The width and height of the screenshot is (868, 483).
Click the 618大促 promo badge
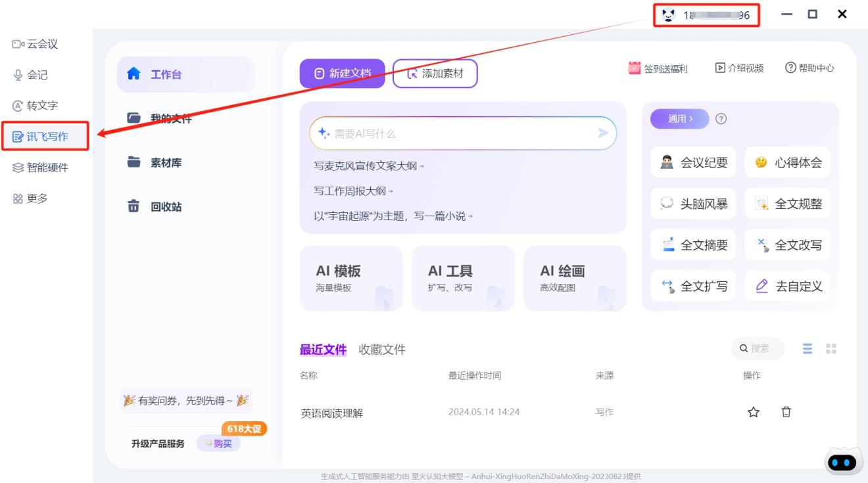[244, 429]
